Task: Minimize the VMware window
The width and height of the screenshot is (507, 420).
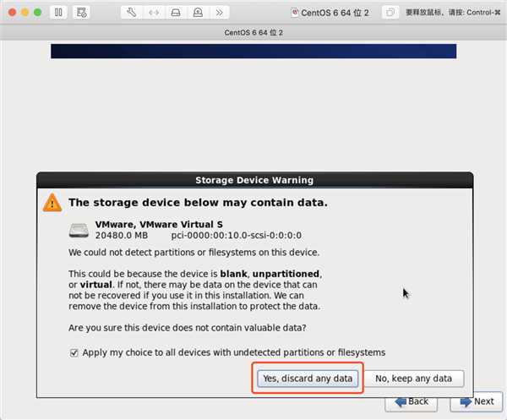Action: coord(25,13)
